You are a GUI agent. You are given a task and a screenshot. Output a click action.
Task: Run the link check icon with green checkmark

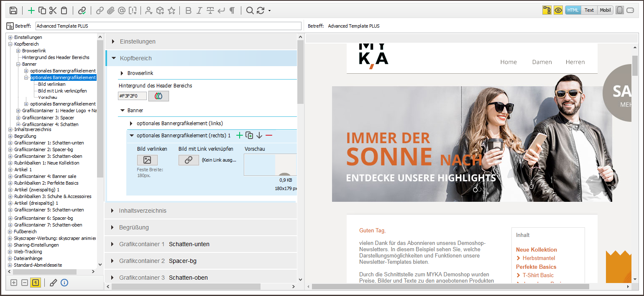pyautogui.click(x=82, y=10)
